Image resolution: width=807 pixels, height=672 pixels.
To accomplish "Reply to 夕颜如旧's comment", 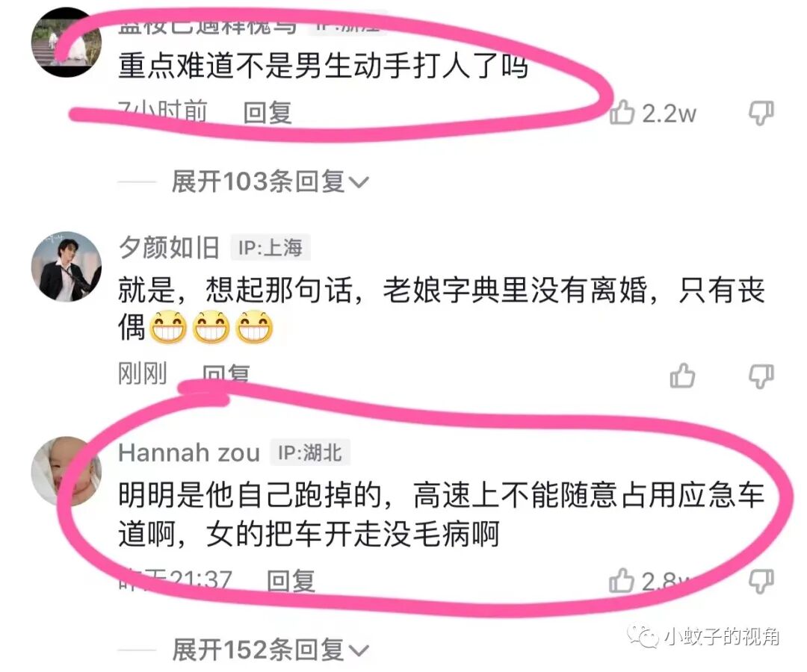I will click(x=226, y=374).
